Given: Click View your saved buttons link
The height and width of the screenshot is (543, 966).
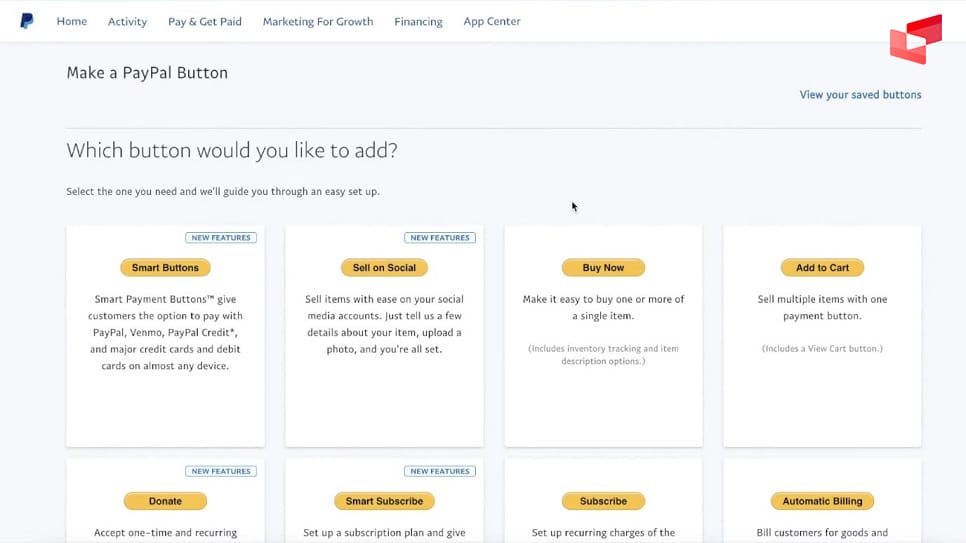Looking at the screenshot, I should pos(860,95).
